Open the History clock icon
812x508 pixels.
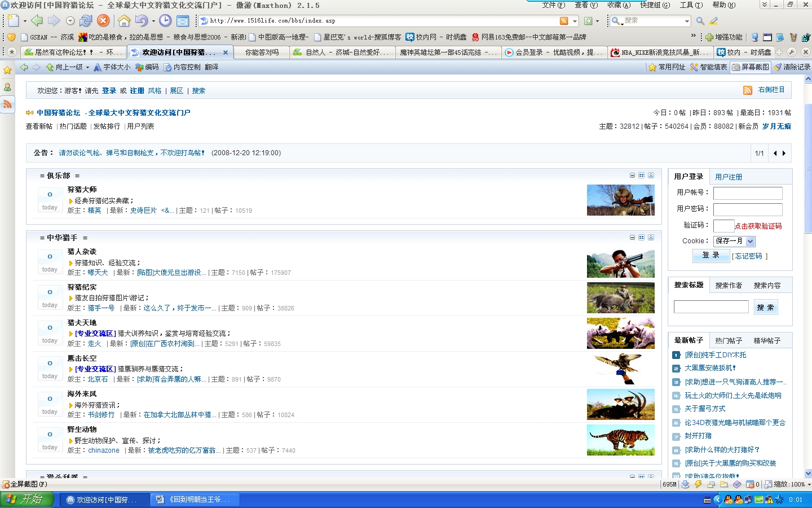coord(165,21)
